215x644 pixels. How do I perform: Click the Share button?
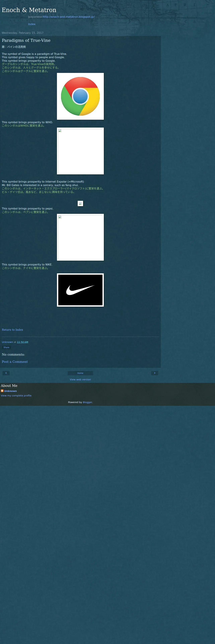click(7, 347)
